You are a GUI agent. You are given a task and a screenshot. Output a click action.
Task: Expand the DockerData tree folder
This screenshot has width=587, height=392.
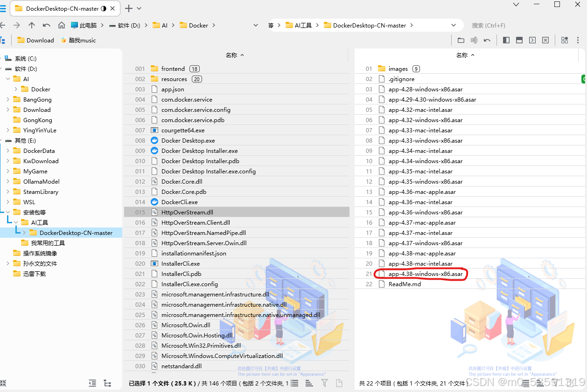click(8, 151)
